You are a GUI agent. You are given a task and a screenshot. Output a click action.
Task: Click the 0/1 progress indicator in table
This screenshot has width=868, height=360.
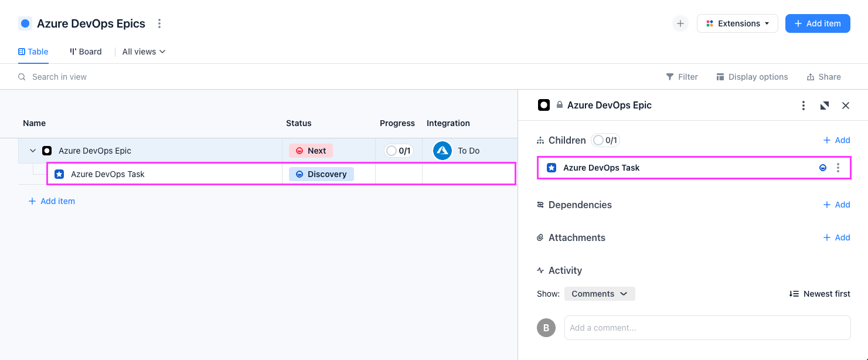tap(399, 151)
